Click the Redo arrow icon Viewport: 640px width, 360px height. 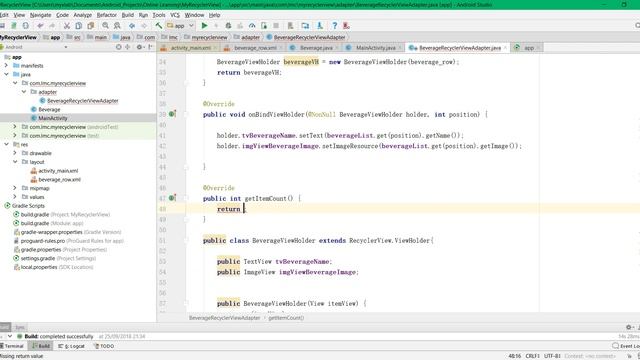[x=52, y=26]
